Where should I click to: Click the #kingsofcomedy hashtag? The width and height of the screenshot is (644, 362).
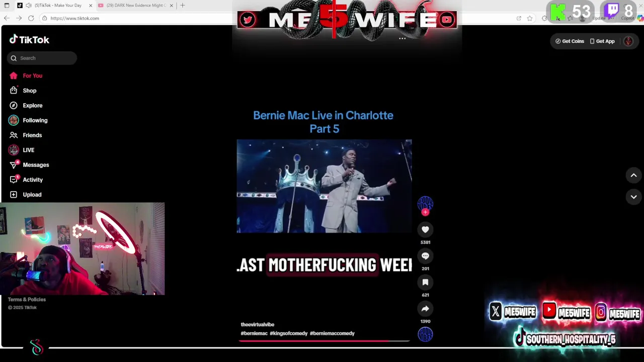click(288, 333)
